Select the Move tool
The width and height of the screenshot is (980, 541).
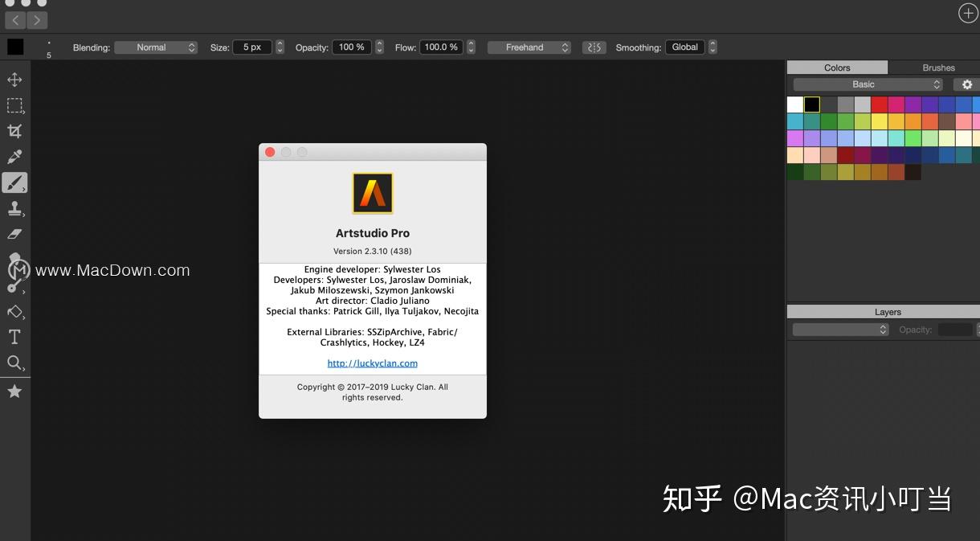click(x=14, y=80)
